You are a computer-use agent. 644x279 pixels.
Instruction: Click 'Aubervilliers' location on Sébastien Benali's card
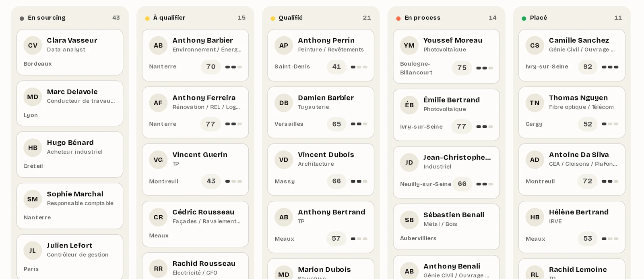(418, 238)
